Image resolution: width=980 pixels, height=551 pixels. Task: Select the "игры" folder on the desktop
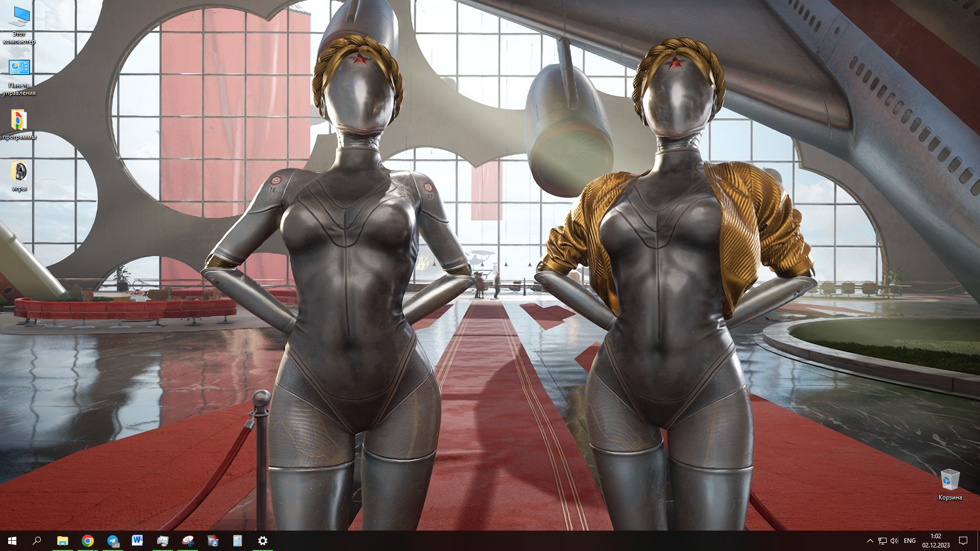click(x=19, y=172)
